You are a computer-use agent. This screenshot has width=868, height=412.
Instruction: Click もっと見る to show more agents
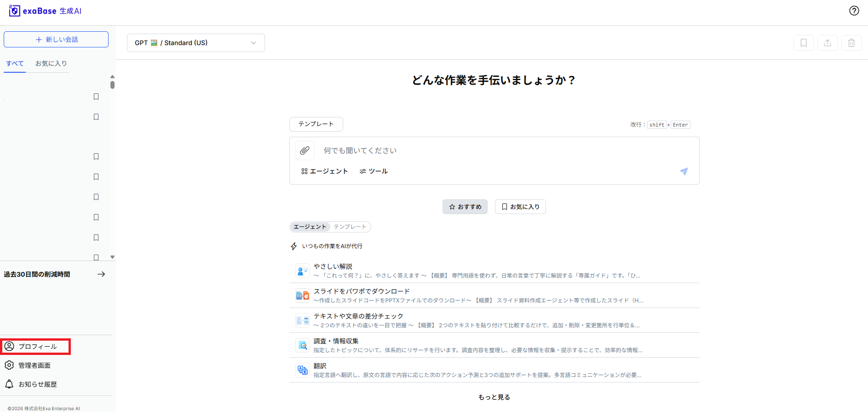pos(494,397)
